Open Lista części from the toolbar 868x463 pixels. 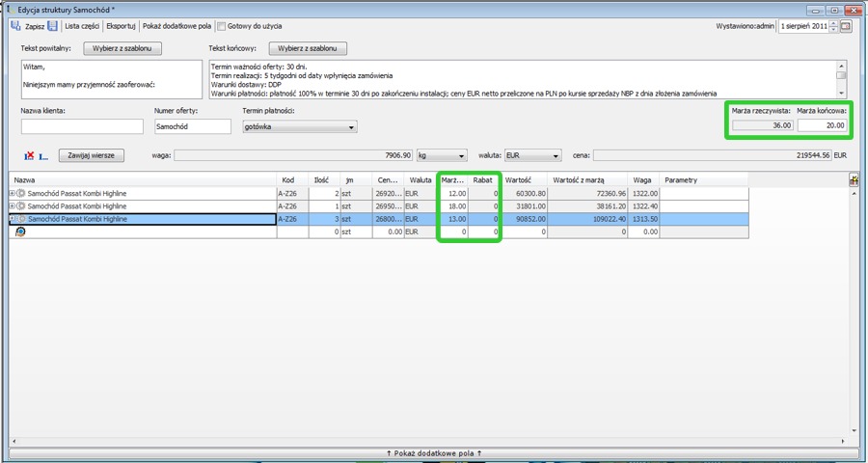[82, 26]
